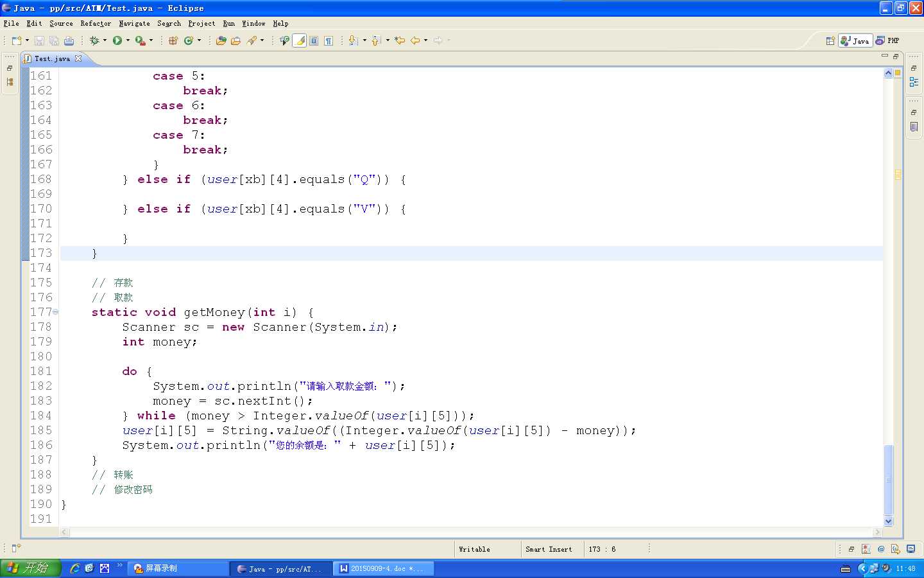The width and height of the screenshot is (924, 578).
Task: Toggle Show Whitespace Characters button
Action: click(328, 40)
